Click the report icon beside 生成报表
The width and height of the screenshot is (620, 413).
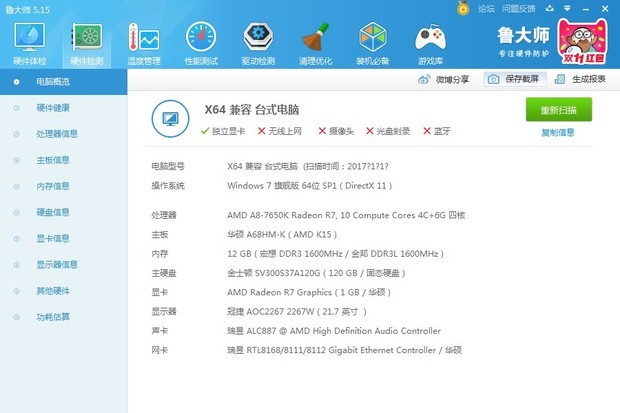[560, 80]
